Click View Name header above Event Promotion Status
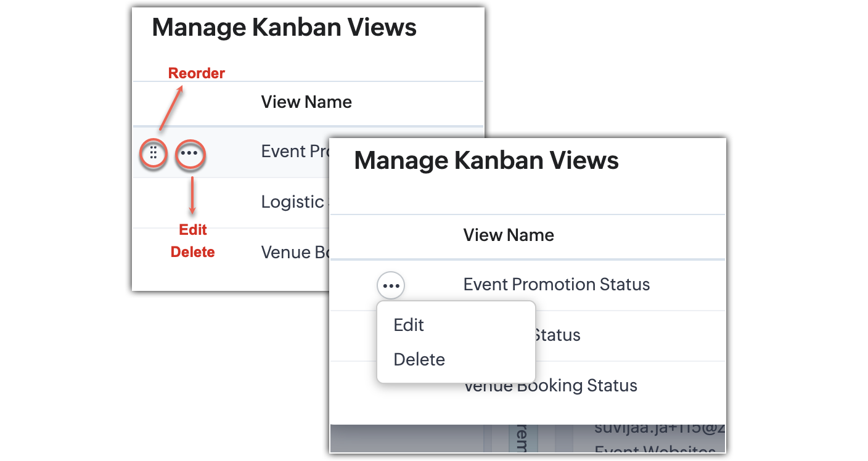868x461 pixels. [509, 235]
